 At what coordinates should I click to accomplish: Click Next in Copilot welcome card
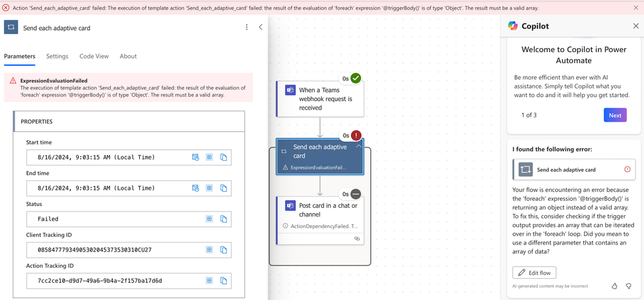[615, 115]
